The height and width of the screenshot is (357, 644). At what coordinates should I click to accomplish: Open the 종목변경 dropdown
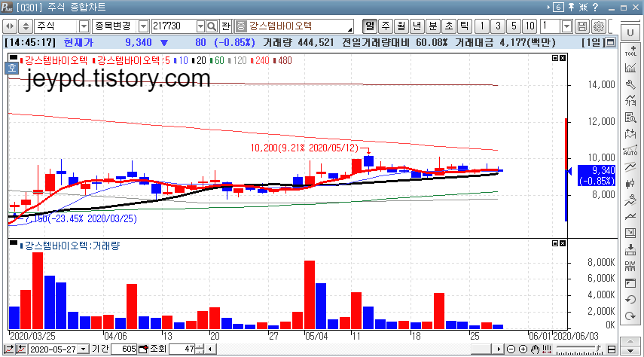[x=143, y=26]
